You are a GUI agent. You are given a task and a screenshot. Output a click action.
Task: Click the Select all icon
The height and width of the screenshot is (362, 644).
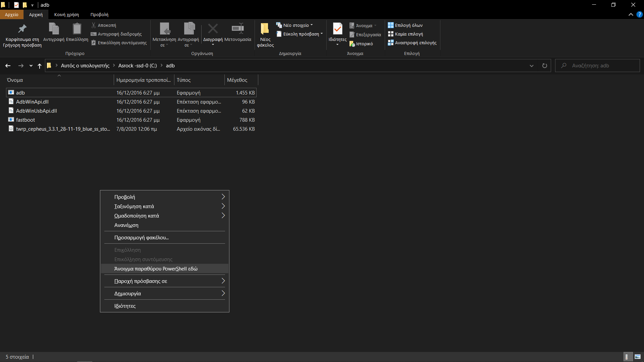coord(391,25)
